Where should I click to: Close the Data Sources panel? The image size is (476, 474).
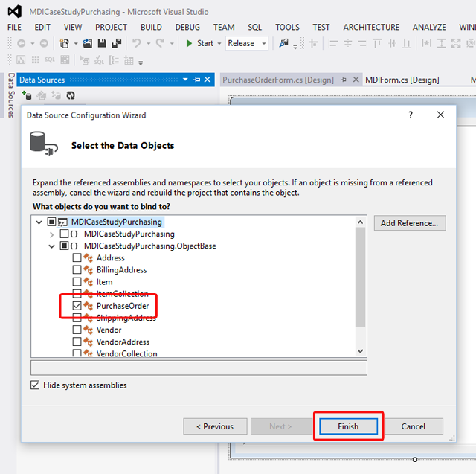(x=208, y=80)
